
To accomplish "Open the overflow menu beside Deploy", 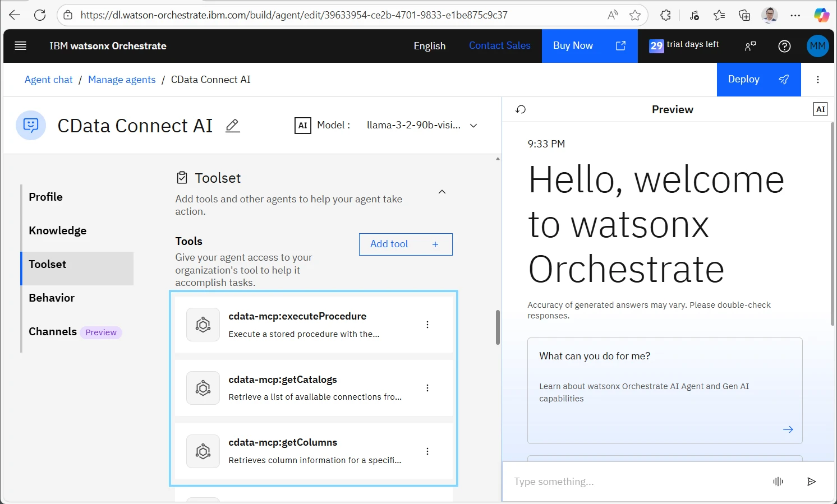I will (818, 80).
